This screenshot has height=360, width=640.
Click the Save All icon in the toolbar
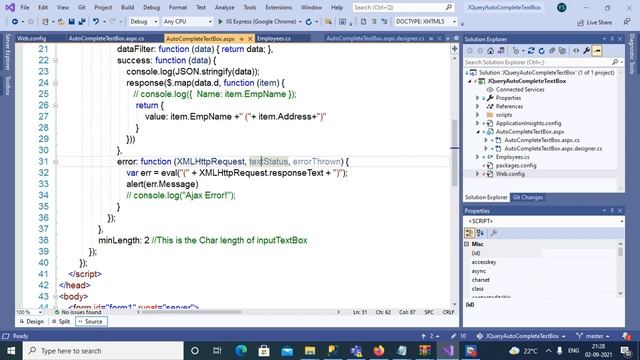pos(82,22)
